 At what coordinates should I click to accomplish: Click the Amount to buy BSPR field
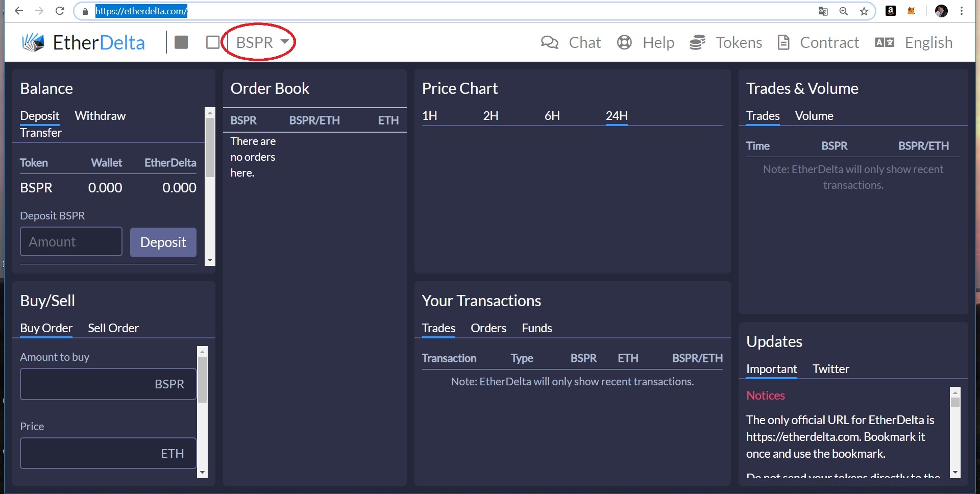(108, 384)
